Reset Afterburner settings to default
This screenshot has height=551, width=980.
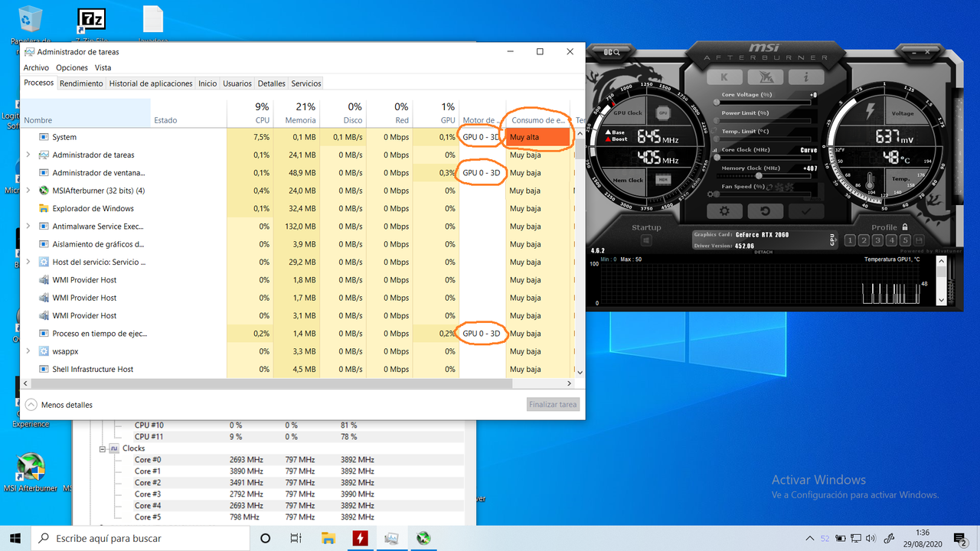point(765,212)
